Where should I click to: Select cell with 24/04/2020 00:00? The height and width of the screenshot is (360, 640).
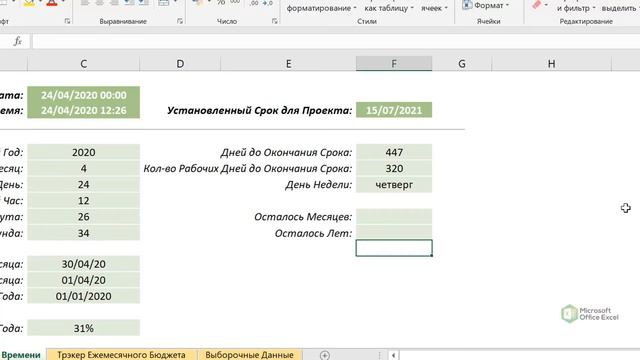84,95
